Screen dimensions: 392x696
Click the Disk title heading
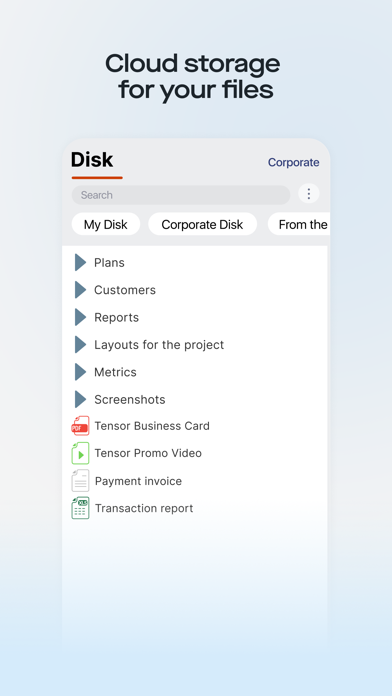pos(92,160)
